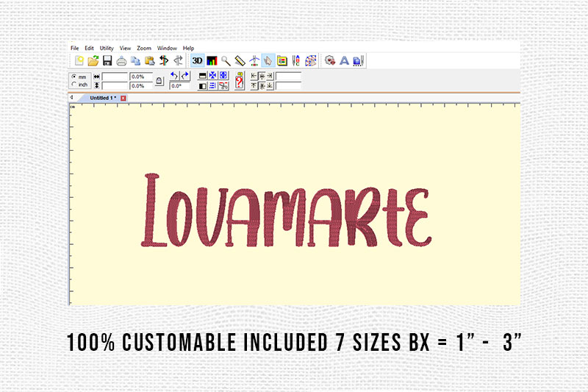588x392 pixels.
Task: Open the Help menu
Action: click(188, 48)
